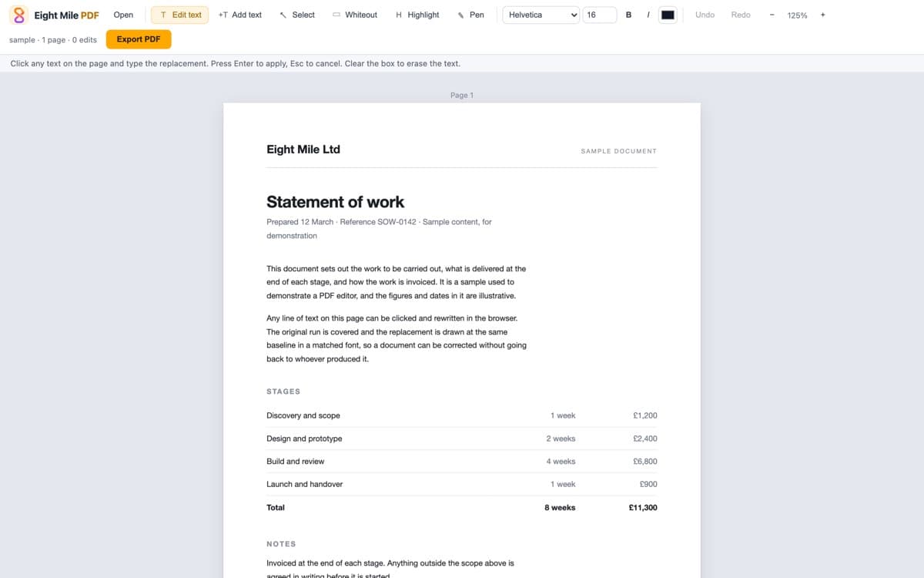The width and height of the screenshot is (924, 578).
Task: Click line starting 'Invoiced at the end'
Action: [390, 563]
